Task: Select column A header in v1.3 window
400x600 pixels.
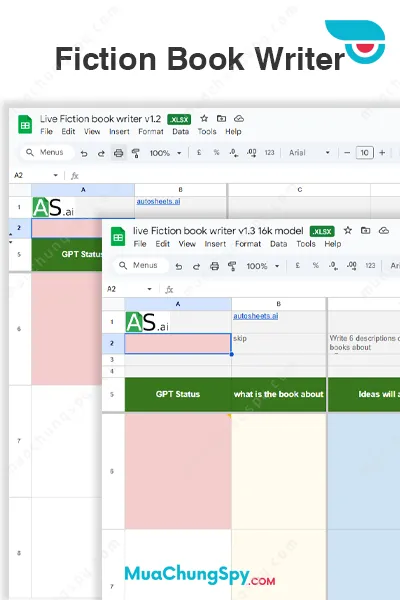Action: click(178, 304)
